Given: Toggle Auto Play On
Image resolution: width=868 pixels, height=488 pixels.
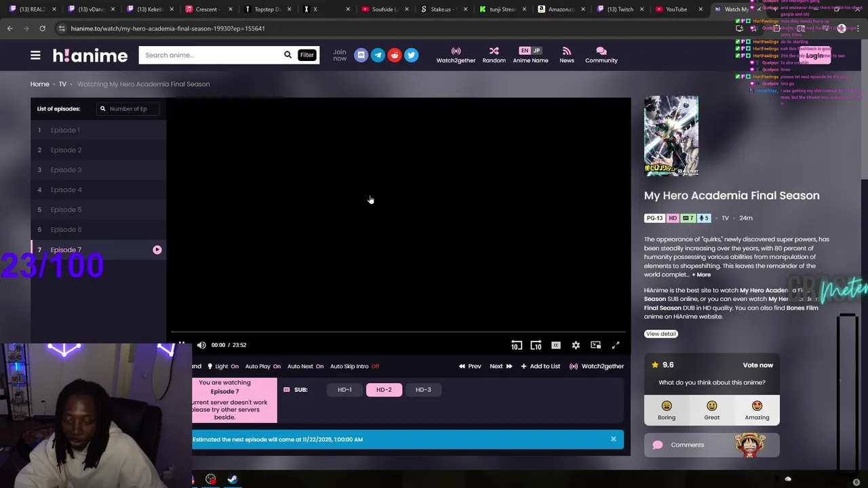Looking at the screenshot, I should 263,366.
